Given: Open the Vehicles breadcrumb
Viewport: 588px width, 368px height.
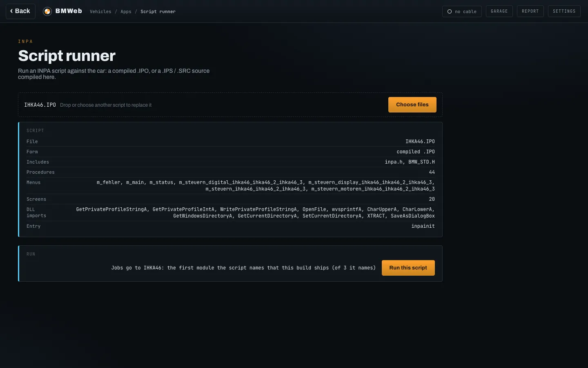Looking at the screenshot, I should click(100, 11).
